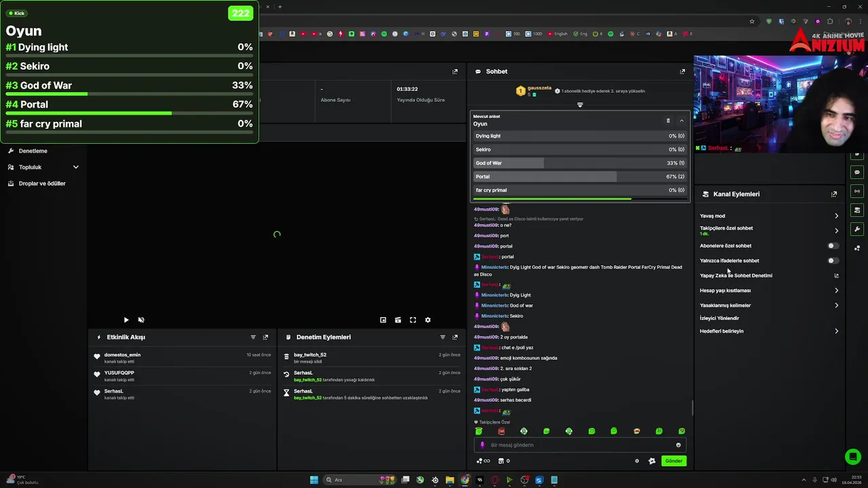
Task: Open YUSUFQQPP follower entry
Action: [182, 375]
